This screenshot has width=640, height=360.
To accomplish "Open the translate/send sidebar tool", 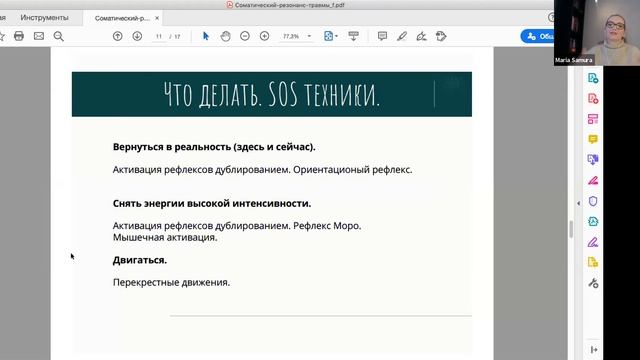I will tap(593, 160).
